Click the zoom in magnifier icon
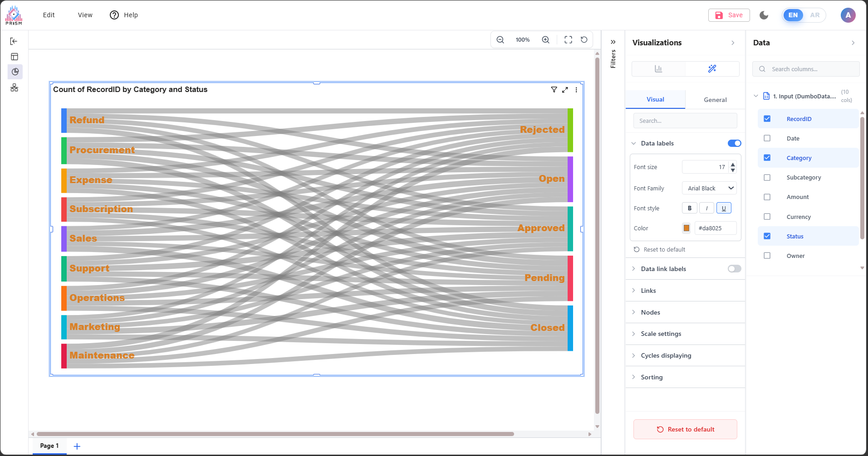The height and width of the screenshot is (456, 868). coord(545,40)
